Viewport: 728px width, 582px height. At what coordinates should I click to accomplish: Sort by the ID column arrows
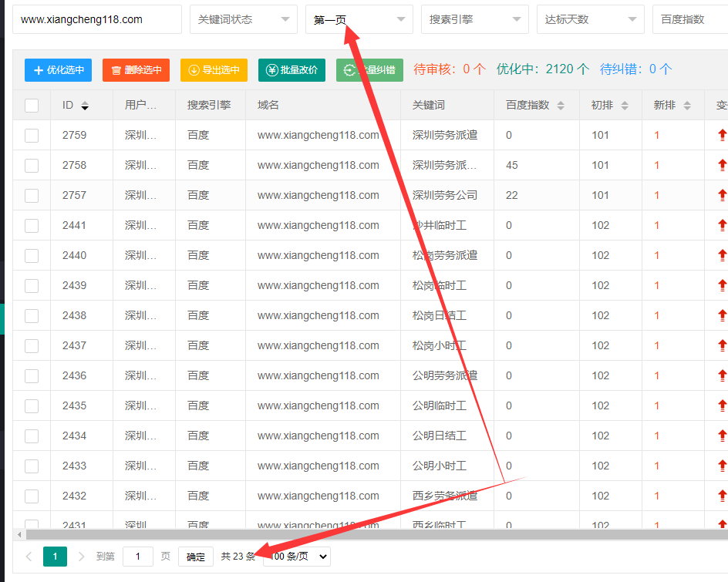(85, 106)
